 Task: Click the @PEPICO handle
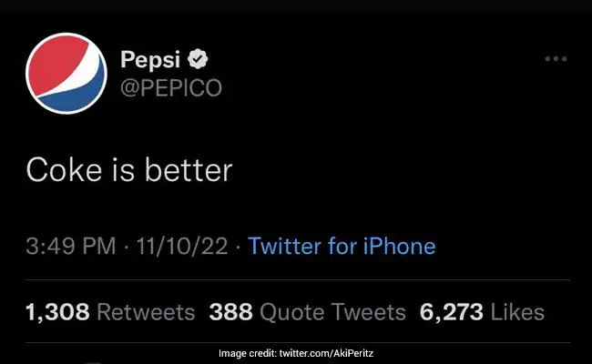(x=171, y=87)
